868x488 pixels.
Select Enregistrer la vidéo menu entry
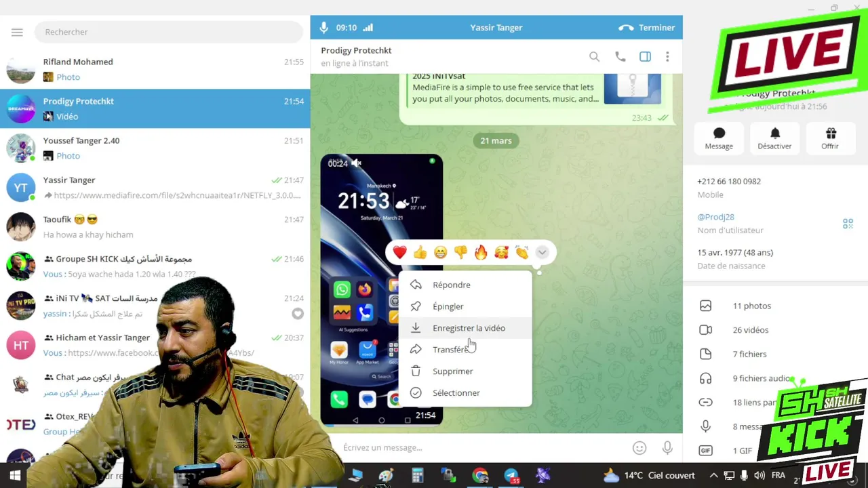click(x=465, y=328)
